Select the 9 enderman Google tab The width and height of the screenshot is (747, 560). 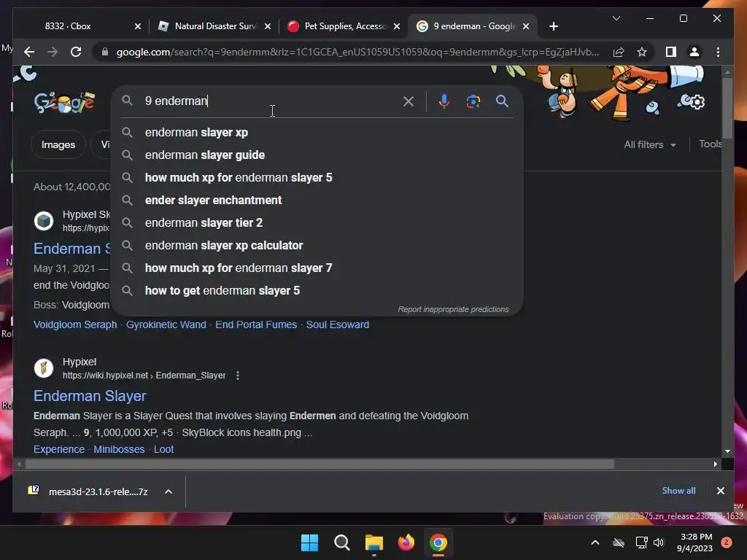tap(473, 26)
